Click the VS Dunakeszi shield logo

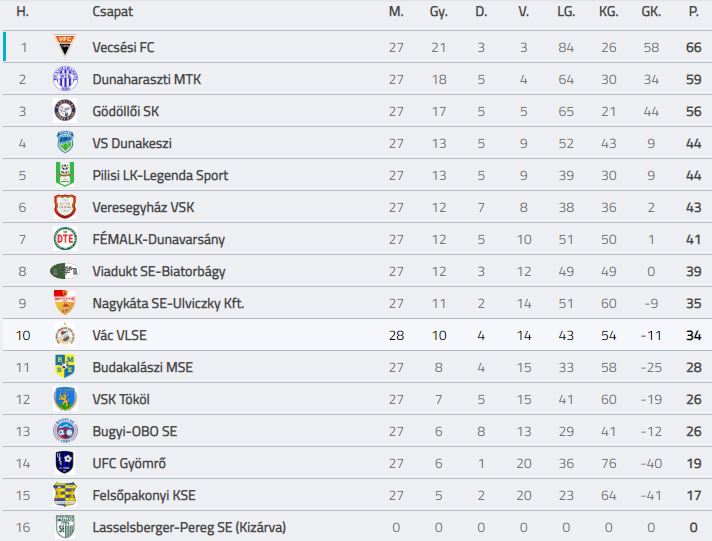[65, 142]
